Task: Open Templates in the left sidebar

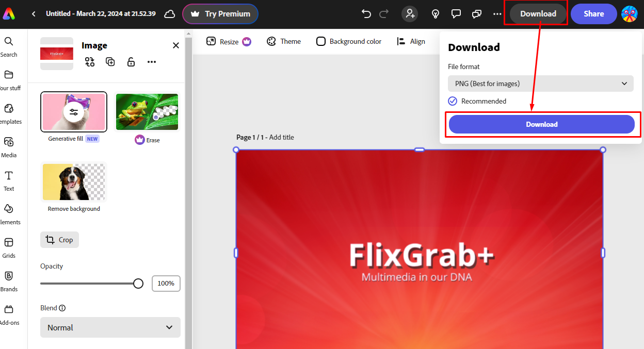Action: click(9, 113)
